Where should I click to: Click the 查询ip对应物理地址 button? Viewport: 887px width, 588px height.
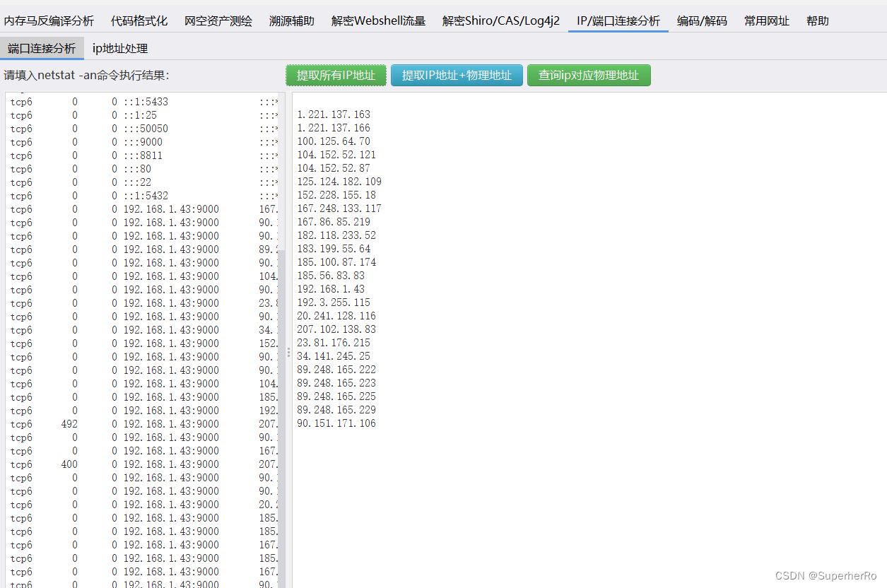coord(589,75)
